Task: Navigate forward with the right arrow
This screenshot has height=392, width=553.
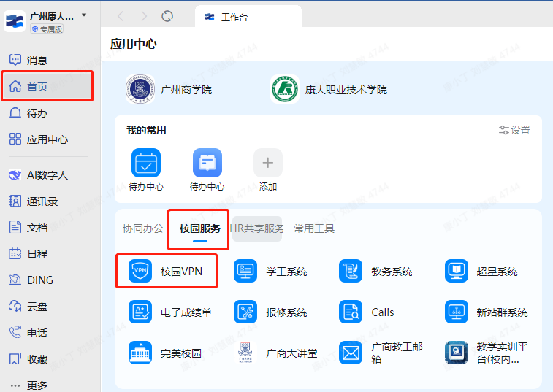Action: pos(144,16)
